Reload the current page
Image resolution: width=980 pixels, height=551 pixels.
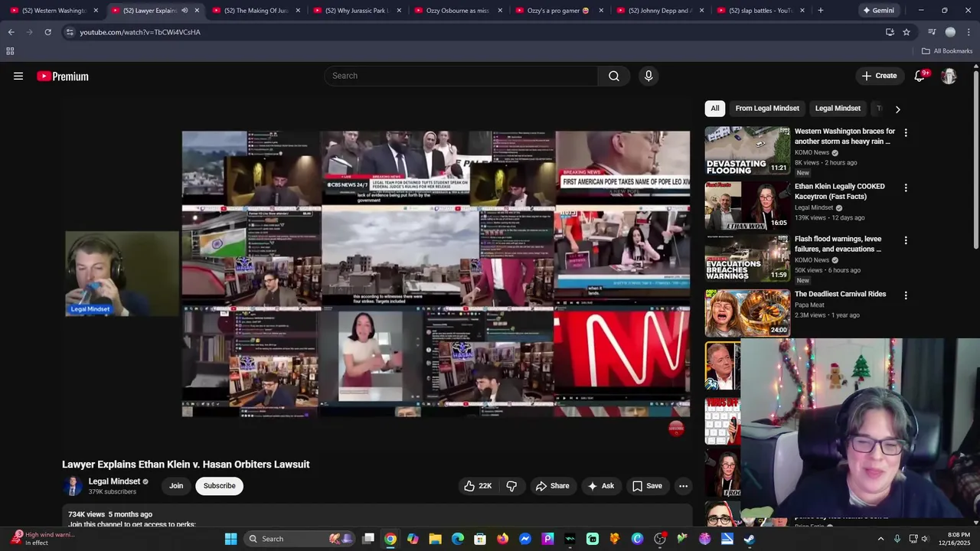click(47, 32)
